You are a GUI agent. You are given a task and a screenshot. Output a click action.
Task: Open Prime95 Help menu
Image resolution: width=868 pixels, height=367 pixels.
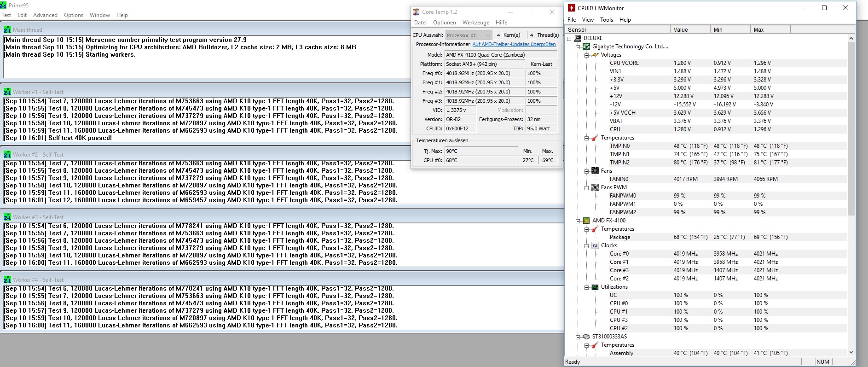[x=122, y=15]
